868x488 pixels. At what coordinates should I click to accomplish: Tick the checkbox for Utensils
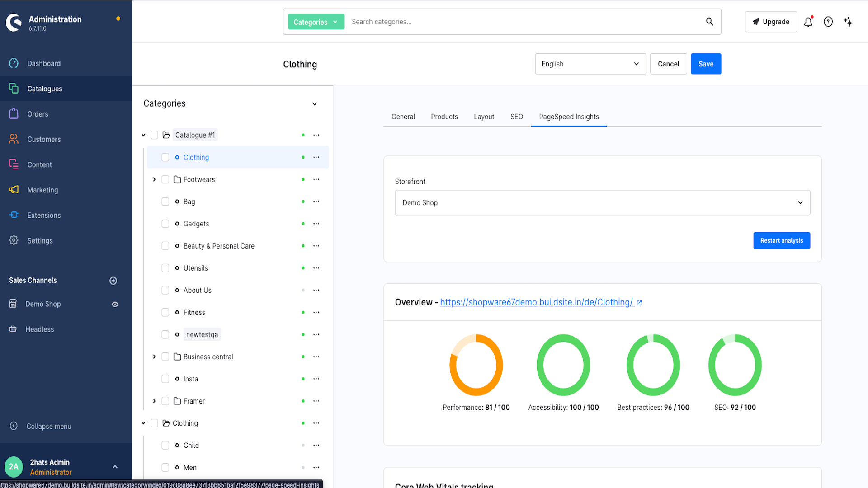(x=165, y=268)
